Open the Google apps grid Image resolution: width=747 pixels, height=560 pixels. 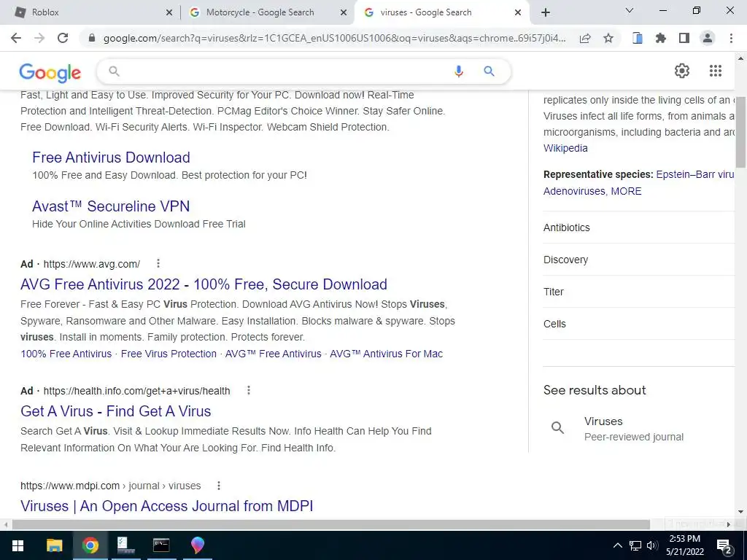pyautogui.click(x=715, y=71)
